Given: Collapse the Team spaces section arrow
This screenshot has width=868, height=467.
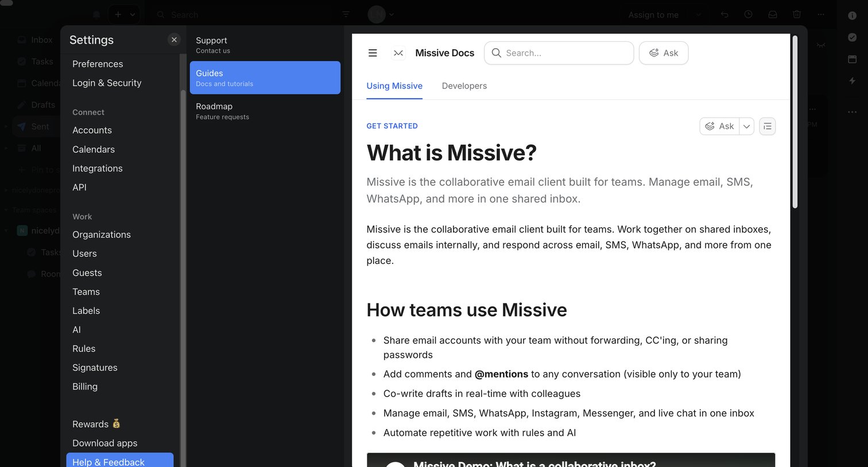Looking at the screenshot, I should 6,210.
